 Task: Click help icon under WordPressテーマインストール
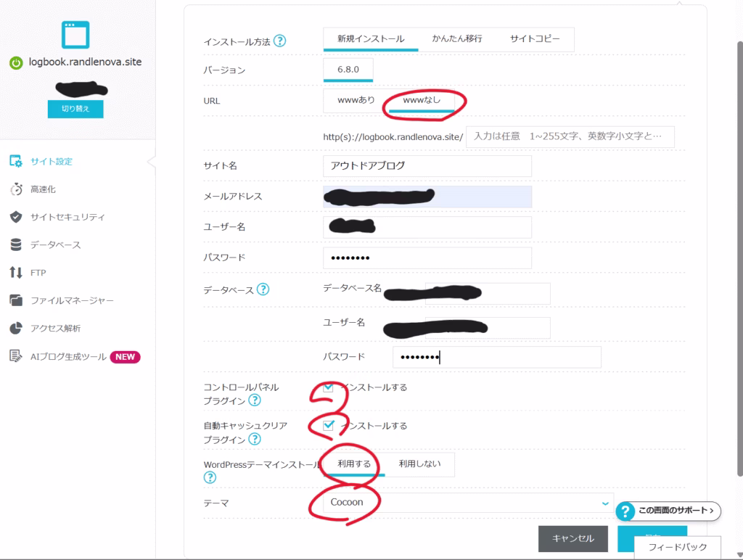click(x=210, y=477)
